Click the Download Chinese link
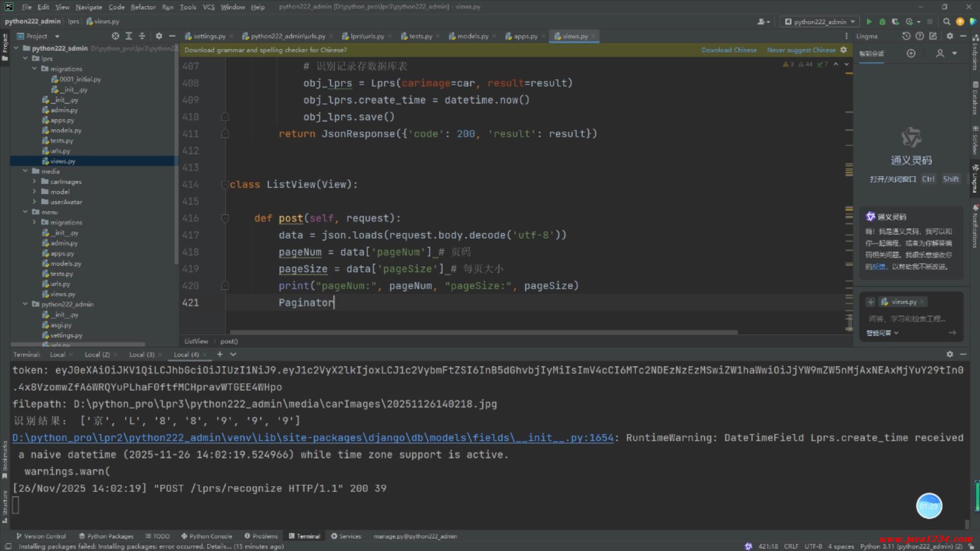Viewport: 980px width, 551px height. (x=729, y=50)
